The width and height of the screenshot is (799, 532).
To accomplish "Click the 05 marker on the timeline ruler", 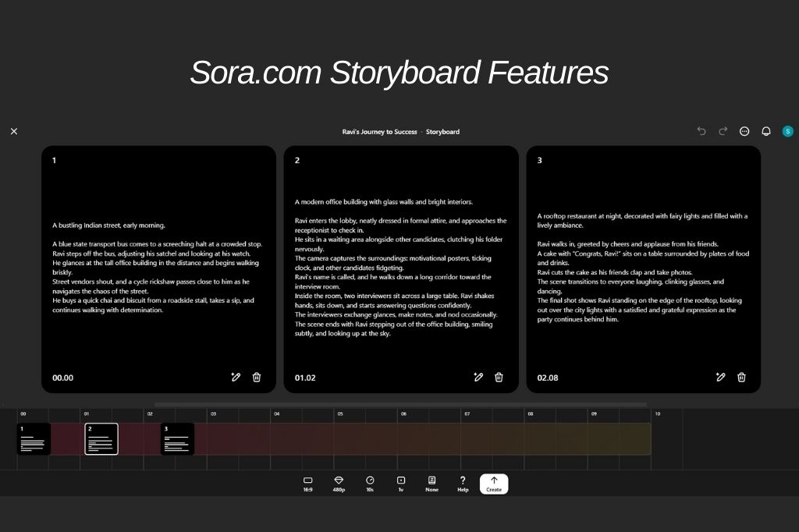I will (x=340, y=413).
